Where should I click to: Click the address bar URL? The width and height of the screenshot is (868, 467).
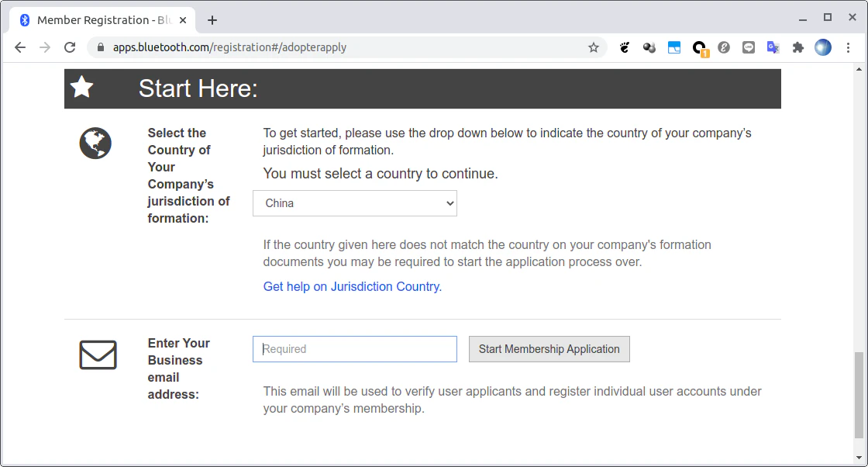coord(229,47)
